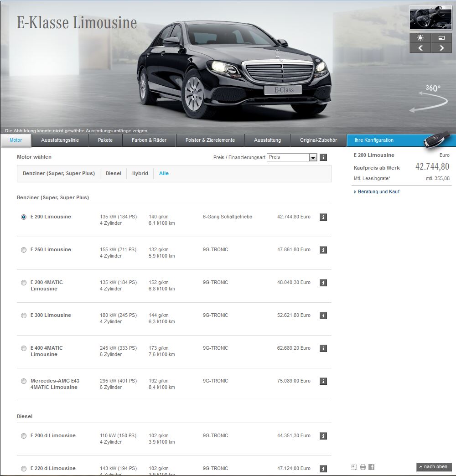Open the Original-Zubehör tab
This screenshot has height=476, width=456.
[318, 140]
